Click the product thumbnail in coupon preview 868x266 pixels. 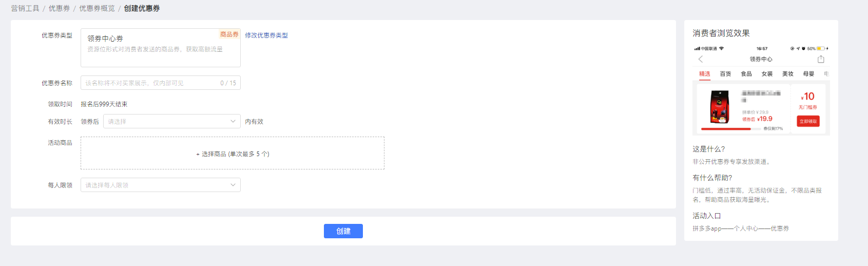tap(720, 107)
